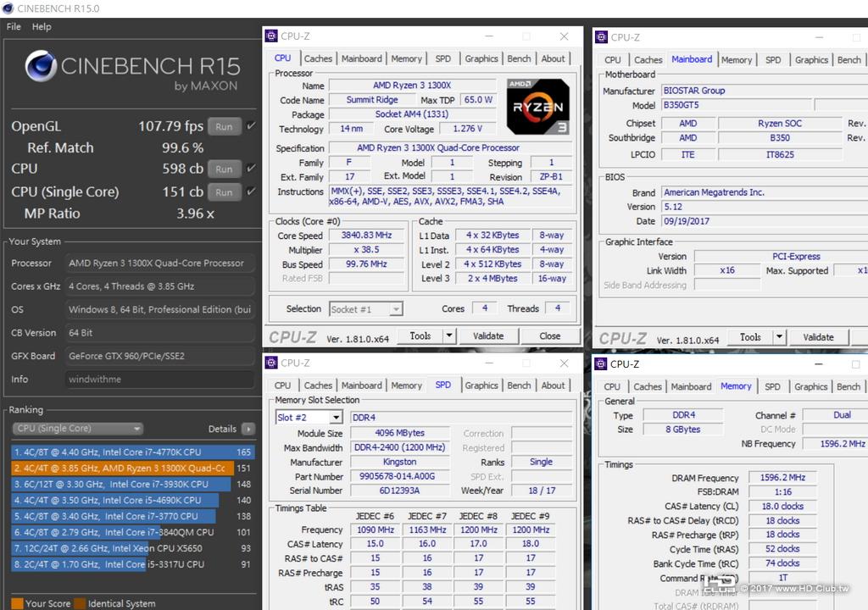Screen dimensions: 868x610
Task: Click Tools button in CPU tab window
Action: click(x=420, y=335)
